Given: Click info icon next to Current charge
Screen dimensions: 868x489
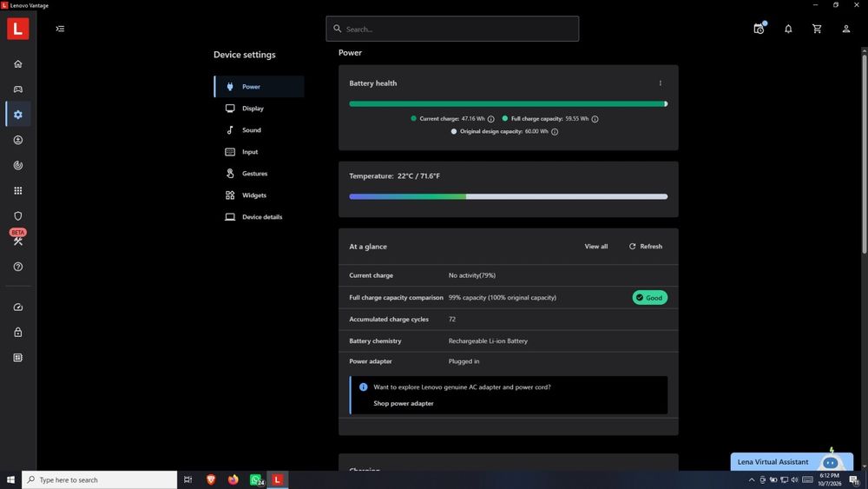Looking at the screenshot, I should point(490,119).
